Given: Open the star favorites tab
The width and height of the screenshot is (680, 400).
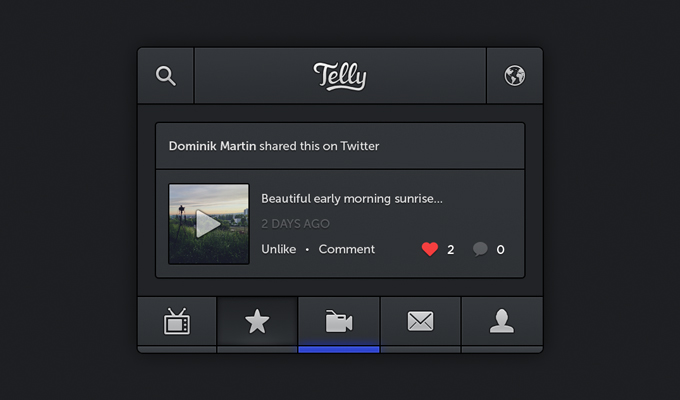Looking at the screenshot, I should pyautogui.click(x=257, y=321).
